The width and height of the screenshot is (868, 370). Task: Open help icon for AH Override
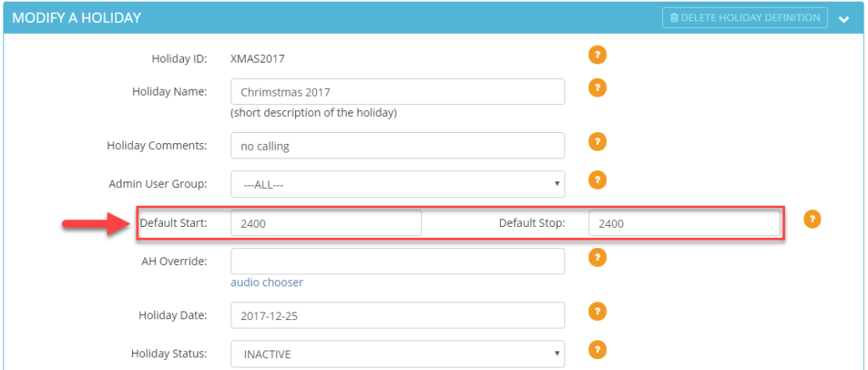point(598,257)
